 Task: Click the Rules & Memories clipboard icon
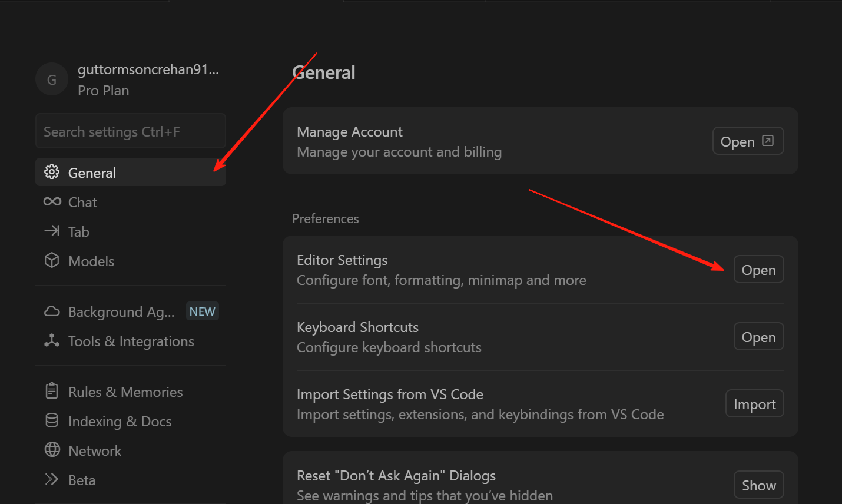52,391
